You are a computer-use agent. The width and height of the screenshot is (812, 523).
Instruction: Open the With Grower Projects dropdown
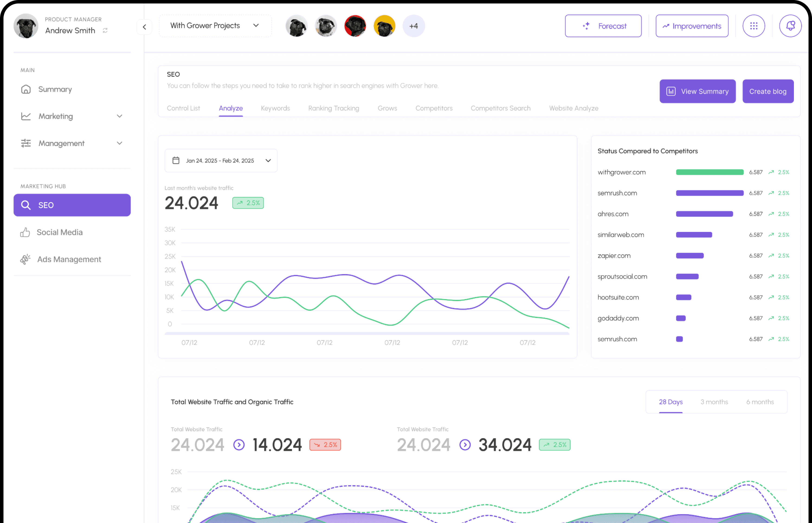215,26
